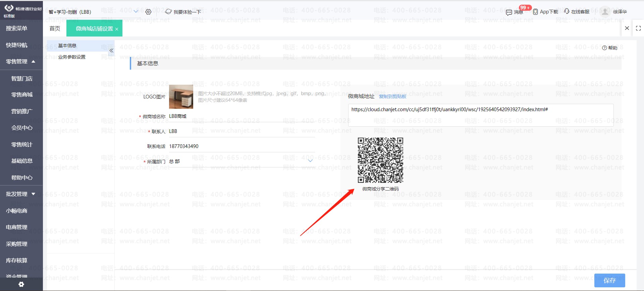Viewport: 644px width, 291px height.
Task: Open 营销推广 in the sidebar
Action: (x=22, y=111)
